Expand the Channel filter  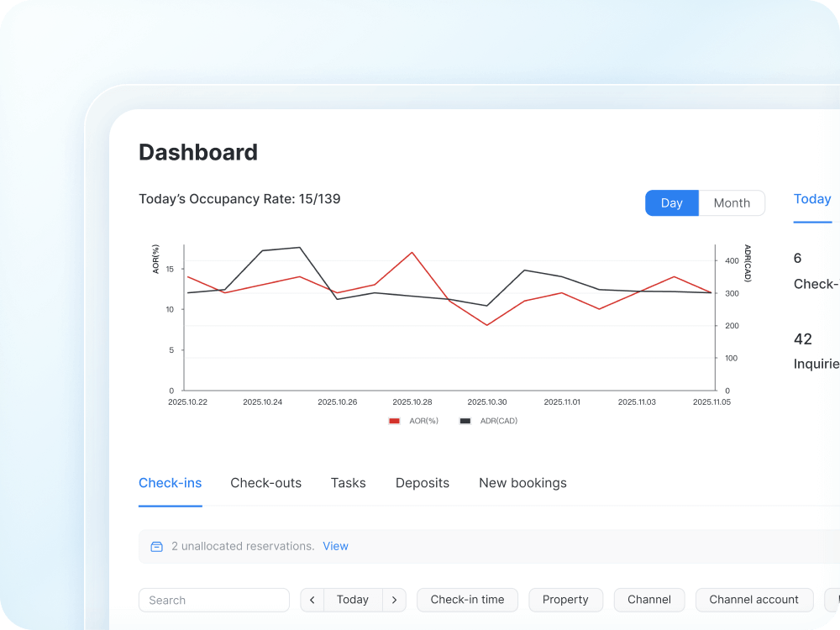649,600
